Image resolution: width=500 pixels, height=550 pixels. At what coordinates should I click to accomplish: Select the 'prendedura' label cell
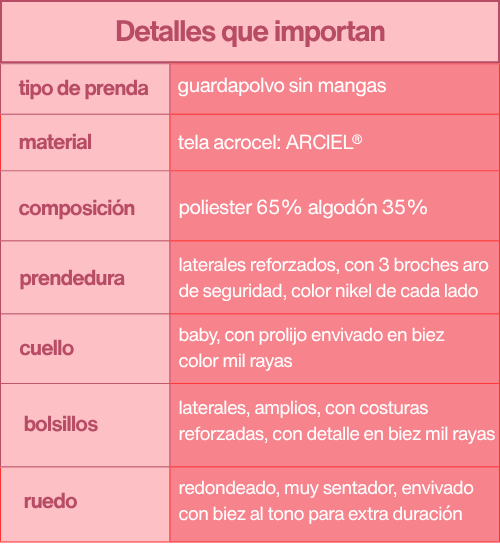point(85,277)
